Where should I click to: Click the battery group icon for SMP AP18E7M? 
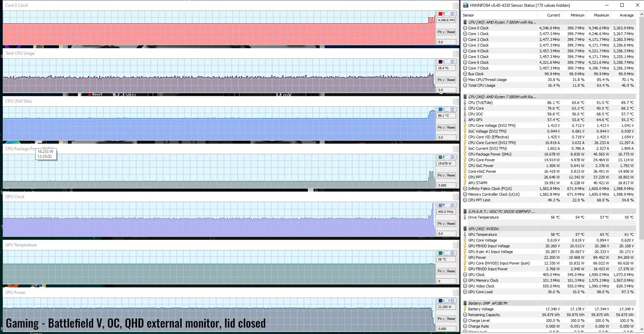pyautogui.click(x=465, y=303)
